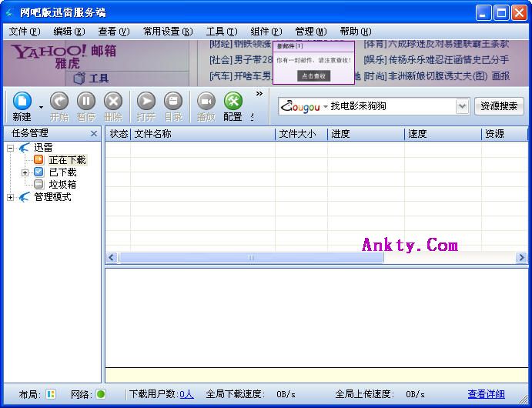Screen dimensions: 532x408
Task: Click the 点击查收 button in mail popup
Action: 313,76
